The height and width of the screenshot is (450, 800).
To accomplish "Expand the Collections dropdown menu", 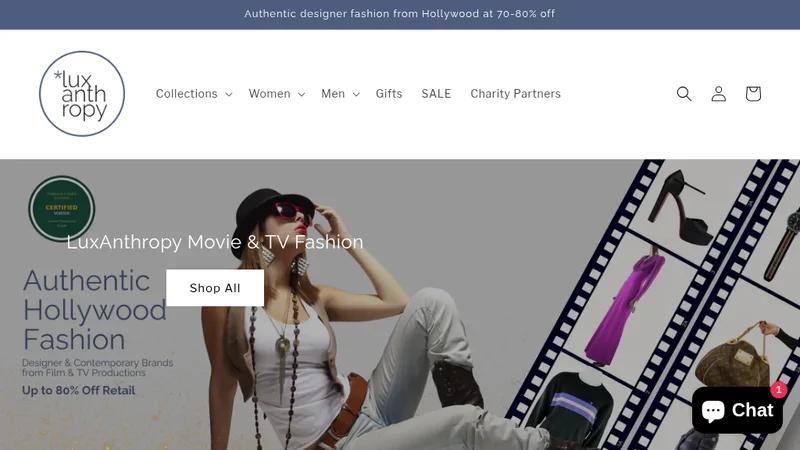I will click(x=194, y=94).
